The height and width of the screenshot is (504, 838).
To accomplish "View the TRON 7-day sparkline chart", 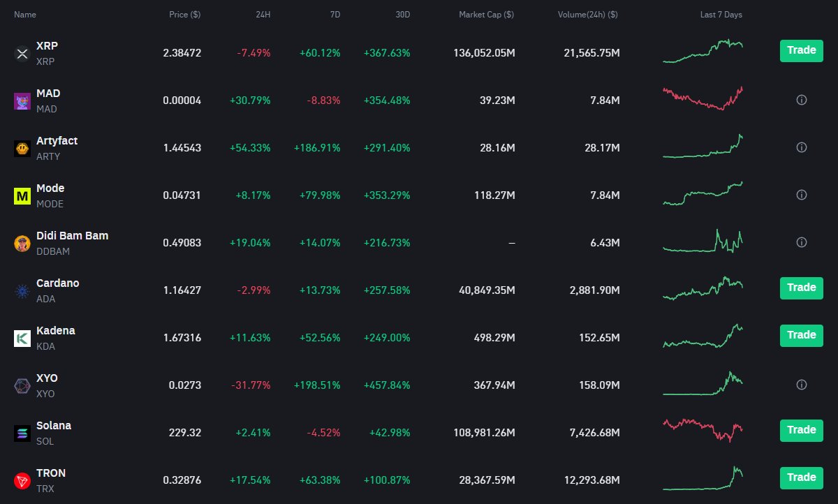I will pos(703,478).
